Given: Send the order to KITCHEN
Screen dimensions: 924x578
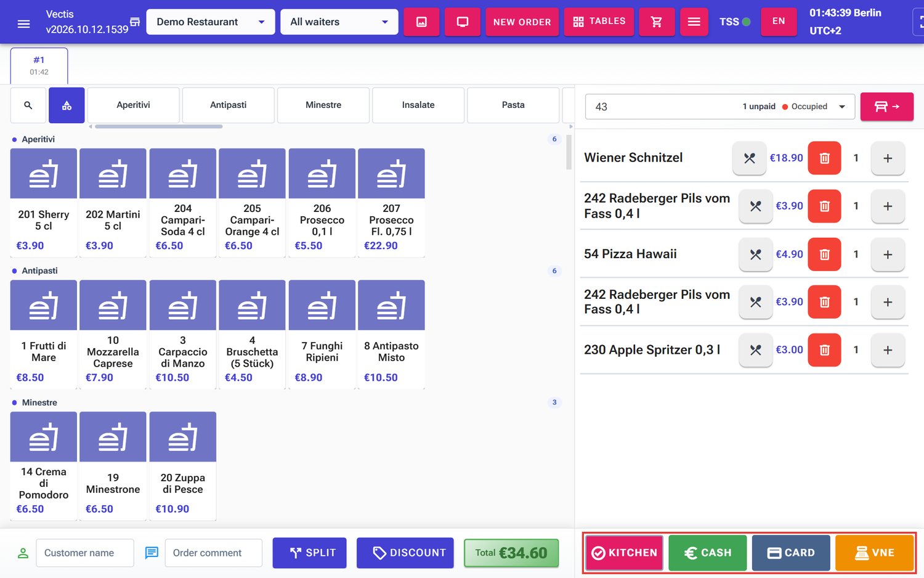Looking at the screenshot, I should tap(624, 553).
